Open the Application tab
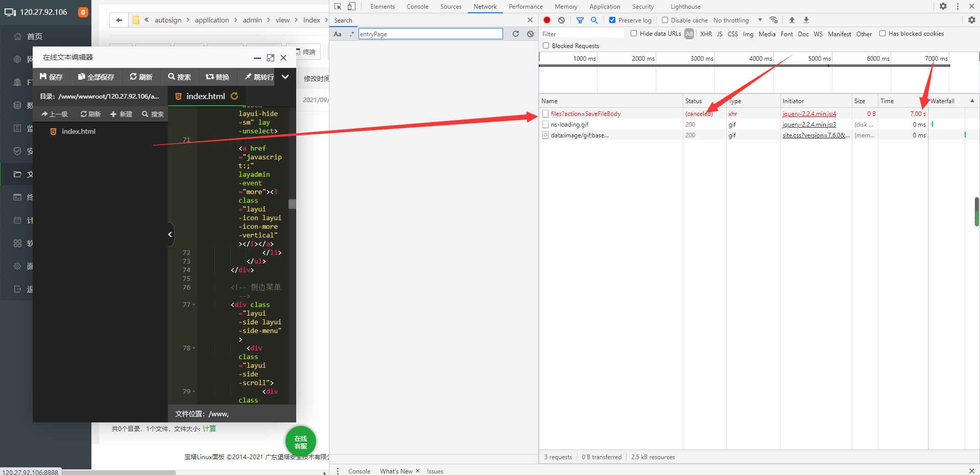Screen dimensions: 980x475 pyautogui.click(x=605, y=7)
